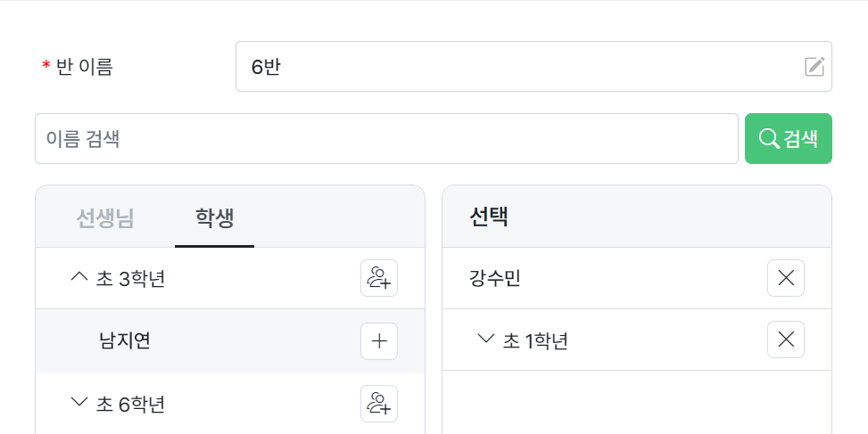Select the 학생 tab
This screenshot has width=868, height=434.
coord(215,218)
